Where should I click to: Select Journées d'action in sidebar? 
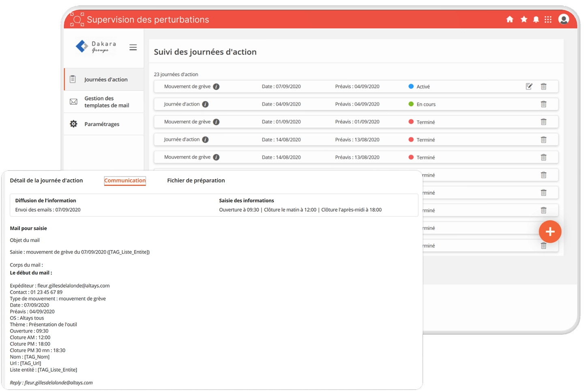click(x=105, y=79)
